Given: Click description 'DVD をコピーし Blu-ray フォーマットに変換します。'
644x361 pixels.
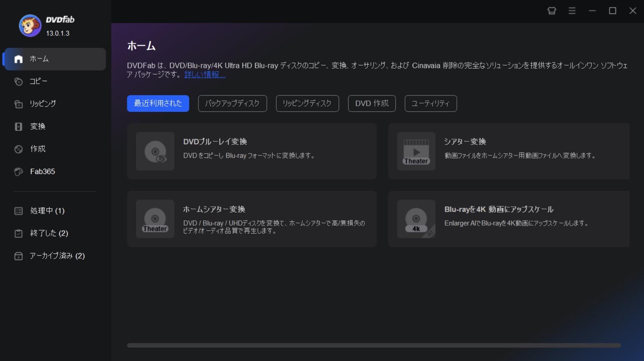Looking at the screenshot, I should (250, 156).
